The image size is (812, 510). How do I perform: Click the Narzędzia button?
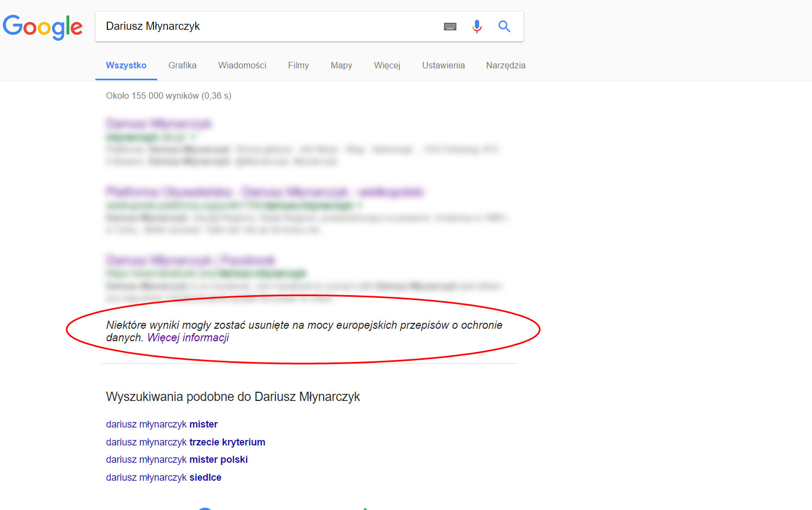tap(506, 65)
